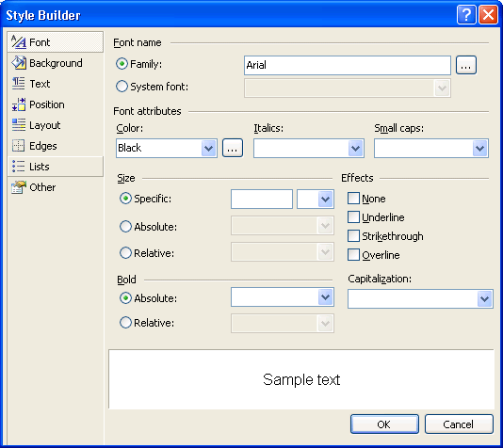Enable the Underline checkbox
This screenshot has height=448, width=503.
(x=353, y=217)
